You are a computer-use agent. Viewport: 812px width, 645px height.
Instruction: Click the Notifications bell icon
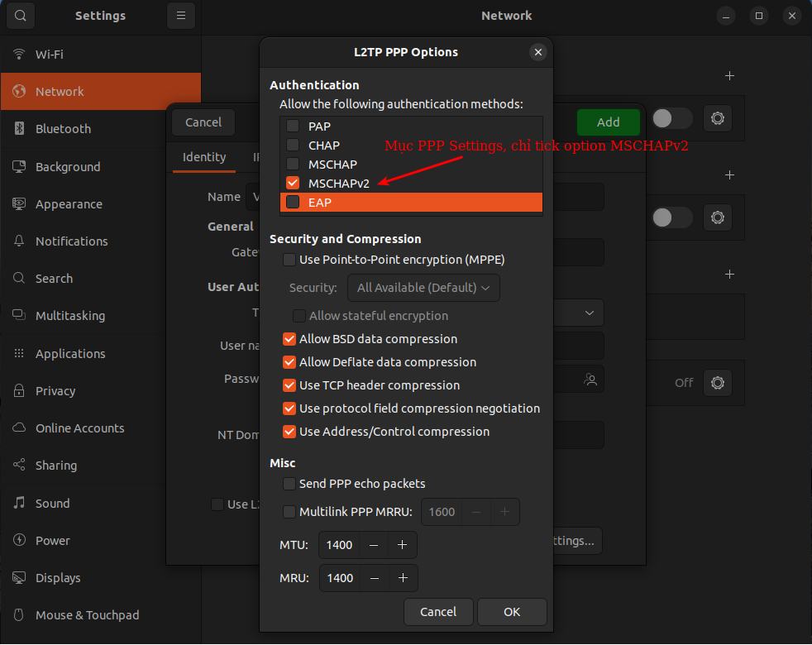pyautogui.click(x=19, y=241)
